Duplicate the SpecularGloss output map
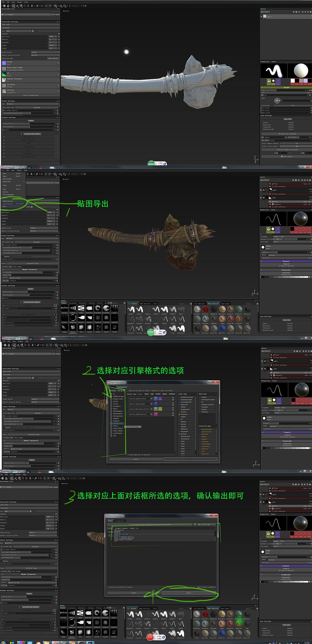Image resolution: width=312 pixels, height=644 pixels. pyautogui.click(x=173, y=408)
